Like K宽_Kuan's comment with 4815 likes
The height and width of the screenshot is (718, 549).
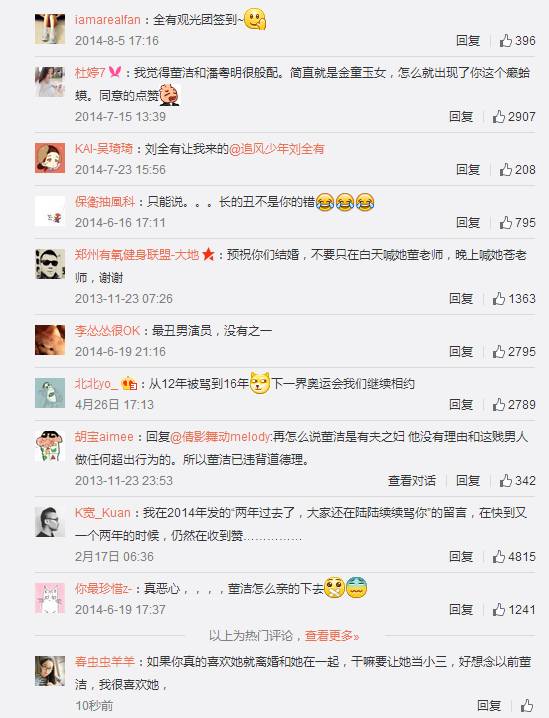point(499,557)
